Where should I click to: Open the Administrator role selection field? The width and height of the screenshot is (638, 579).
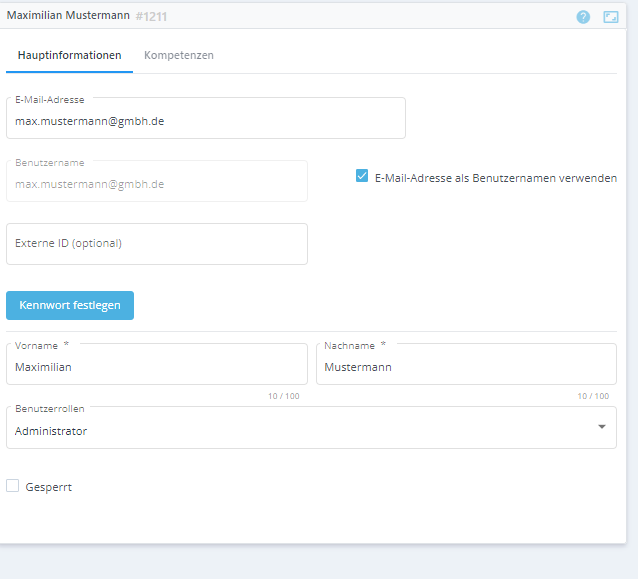[x=300, y=430]
